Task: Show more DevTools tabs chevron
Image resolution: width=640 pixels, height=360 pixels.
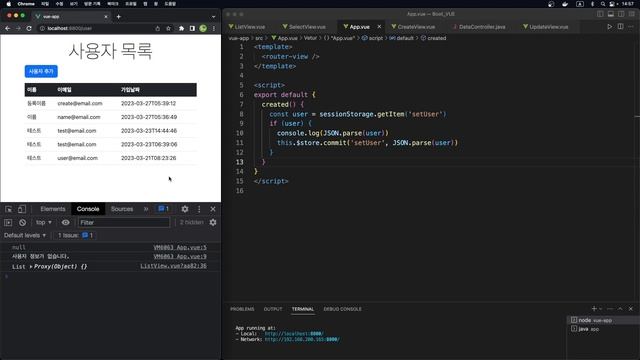Action: pos(146,209)
